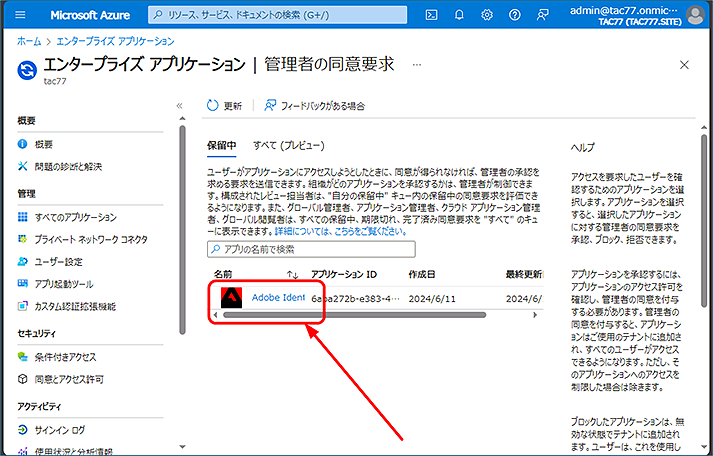Screen dimensions: 713x456
Task: Refresh the list with 更新
Action: (224, 106)
